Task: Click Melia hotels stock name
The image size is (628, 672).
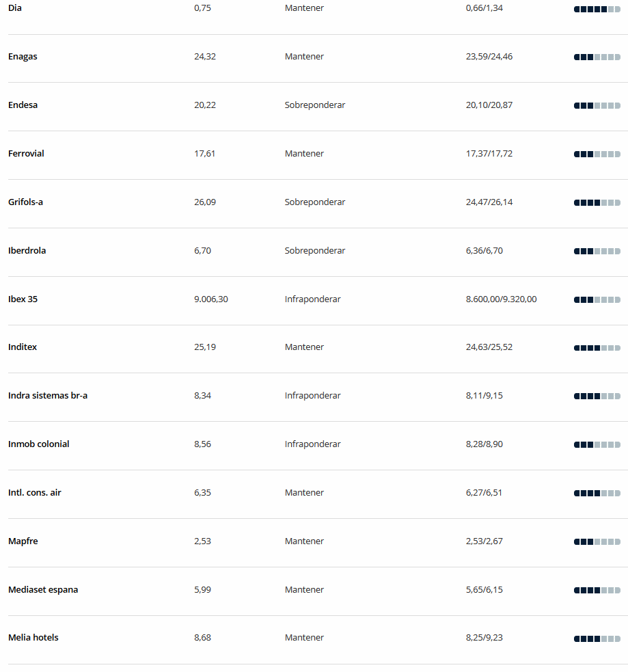Action: pyautogui.click(x=33, y=637)
